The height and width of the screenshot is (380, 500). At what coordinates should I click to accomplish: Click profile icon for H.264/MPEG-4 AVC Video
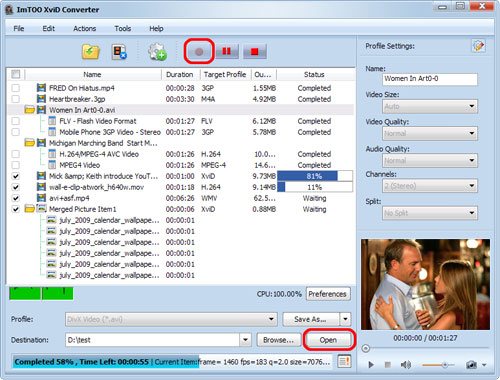point(52,154)
